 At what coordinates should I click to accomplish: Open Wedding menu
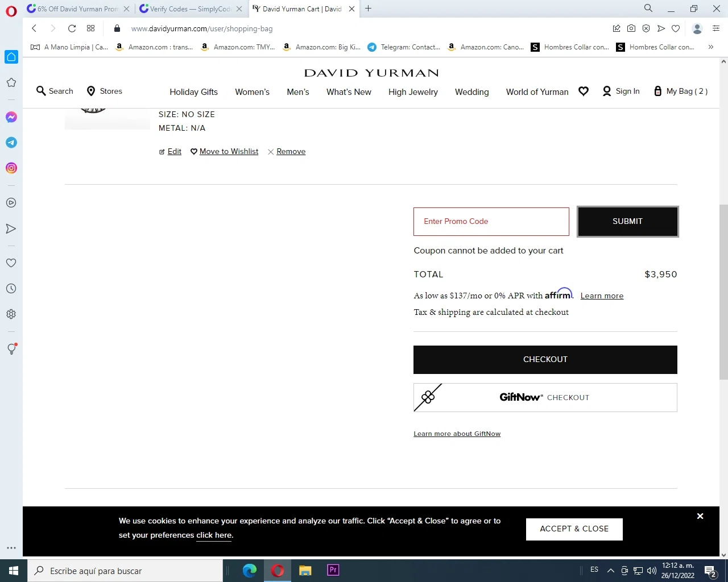point(471,92)
